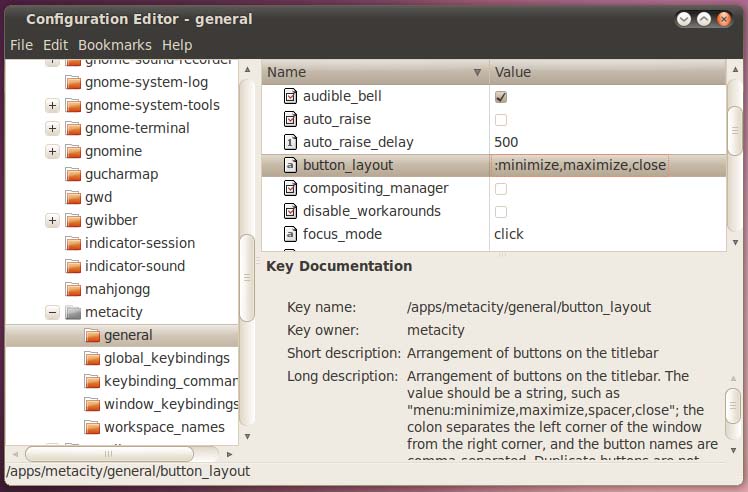
Task: Open the Help menu
Action: (x=177, y=45)
